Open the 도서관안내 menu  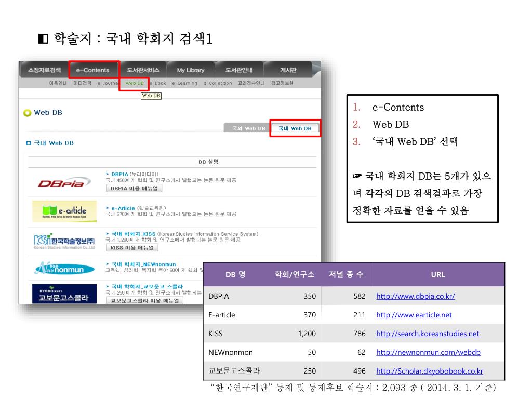coord(239,70)
